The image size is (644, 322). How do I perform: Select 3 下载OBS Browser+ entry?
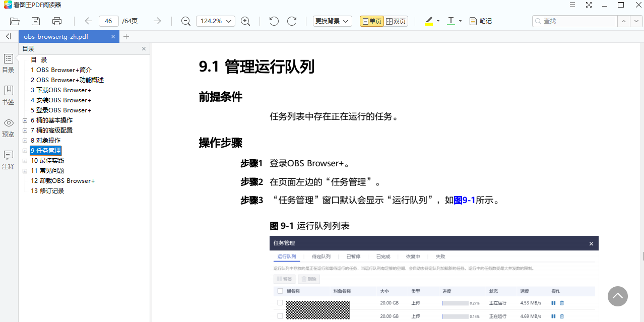click(x=61, y=90)
